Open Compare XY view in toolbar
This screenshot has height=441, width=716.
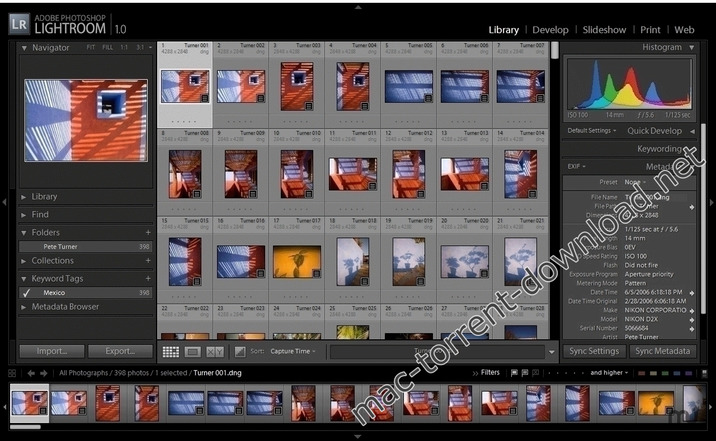point(215,352)
